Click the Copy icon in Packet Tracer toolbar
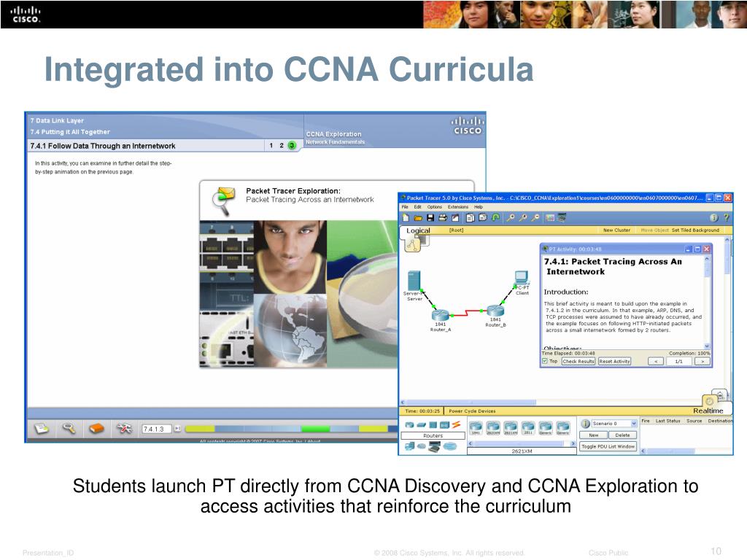 point(471,217)
